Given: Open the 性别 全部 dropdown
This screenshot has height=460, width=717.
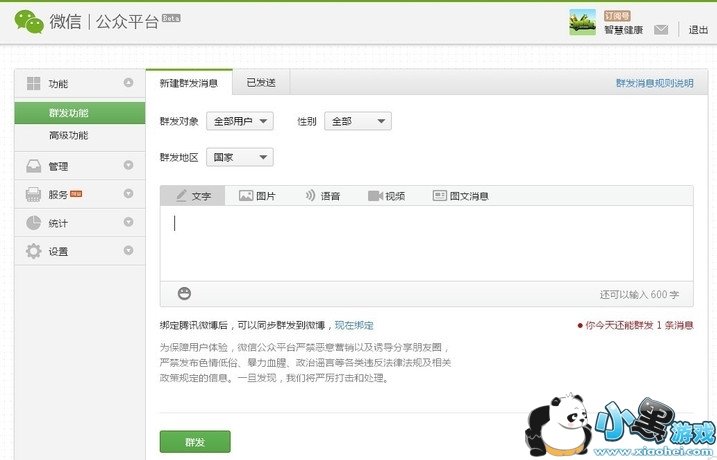Looking at the screenshot, I should pos(358,121).
